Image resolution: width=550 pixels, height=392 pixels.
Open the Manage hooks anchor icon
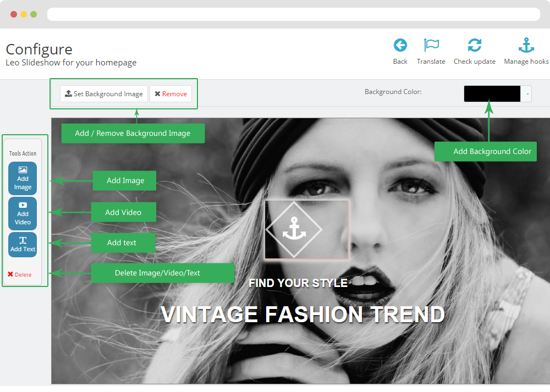(526, 45)
